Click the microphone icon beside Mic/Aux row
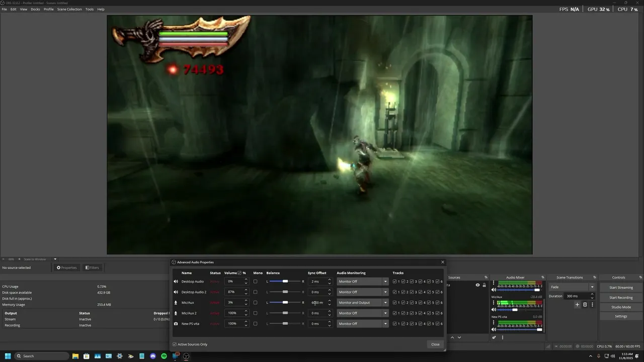 [x=176, y=303]
